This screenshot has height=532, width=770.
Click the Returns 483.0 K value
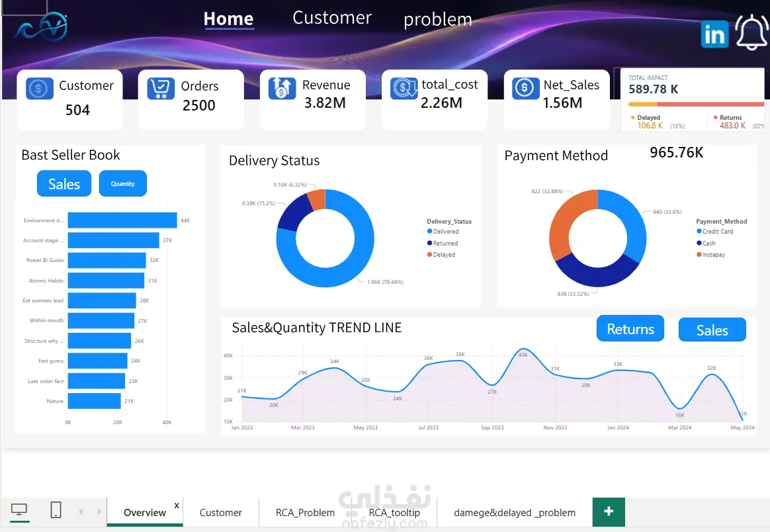coord(733,126)
